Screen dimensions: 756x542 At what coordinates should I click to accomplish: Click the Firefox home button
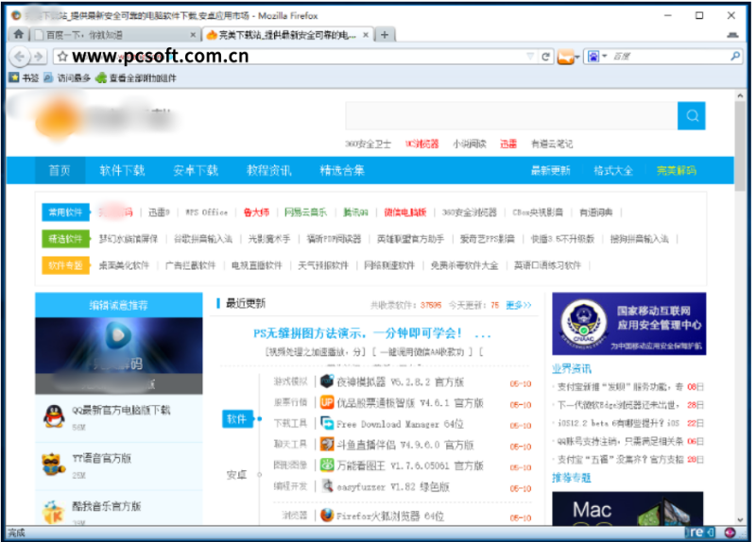tap(18, 34)
